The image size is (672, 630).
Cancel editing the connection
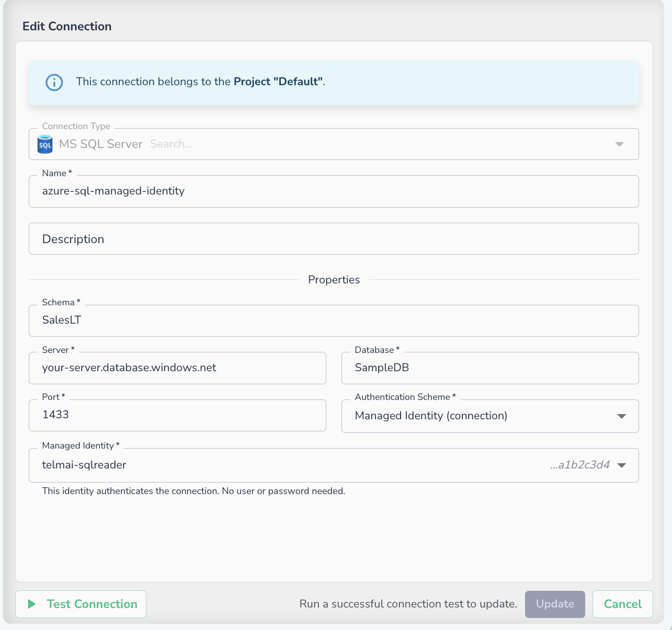pos(623,604)
